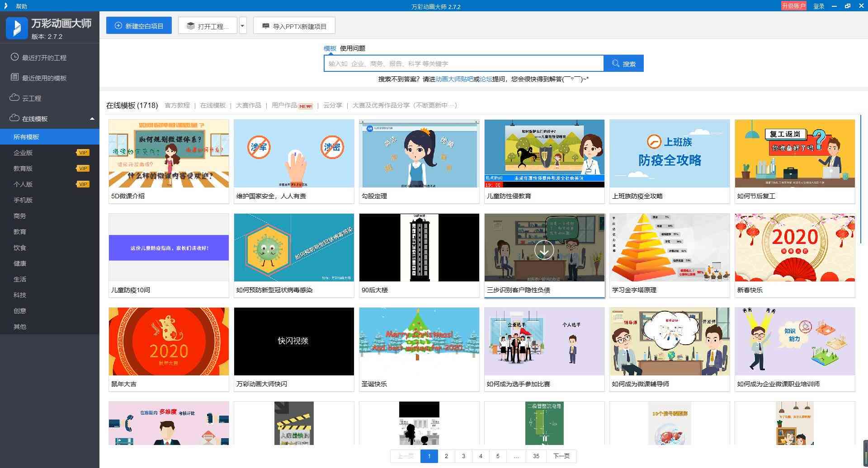This screenshot has height=468, width=868.
Task: Click the 搜索 search button
Action: pos(623,64)
